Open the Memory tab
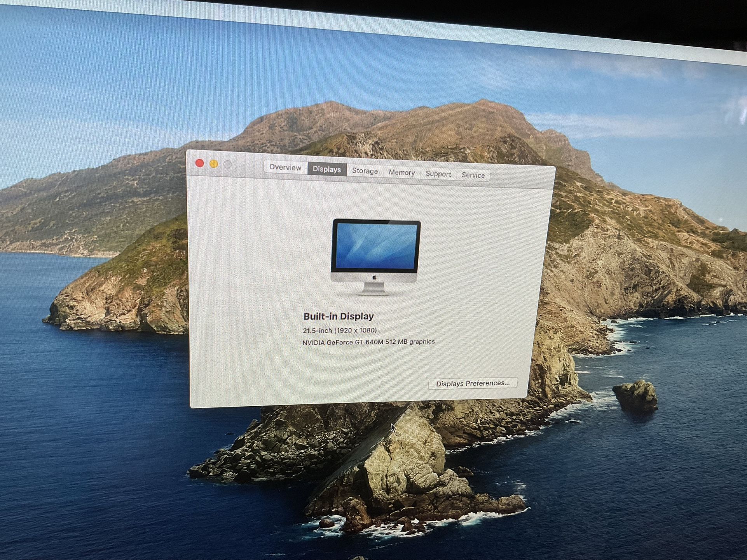The image size is (747, 560). (x=401, y=172)
